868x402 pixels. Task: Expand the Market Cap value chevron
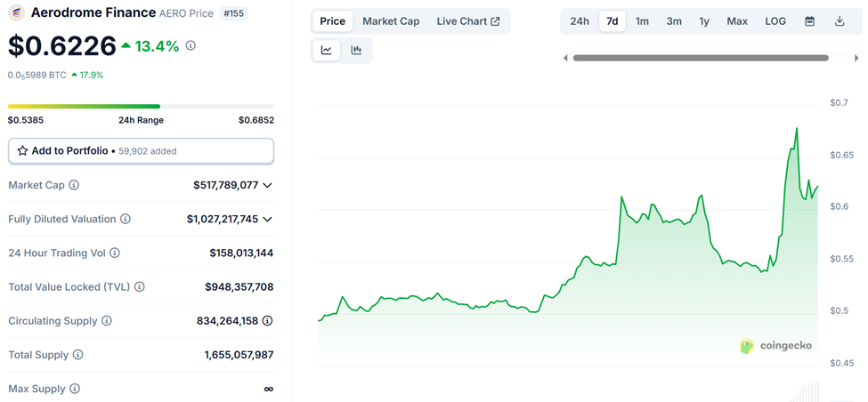pyautogui.click(x=267, y=185)
